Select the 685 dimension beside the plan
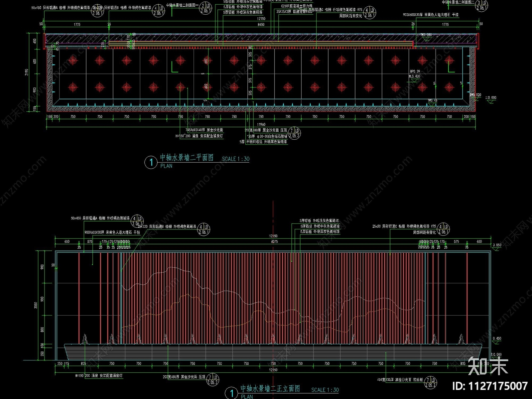The image size is (532, 399). point(35,62)
